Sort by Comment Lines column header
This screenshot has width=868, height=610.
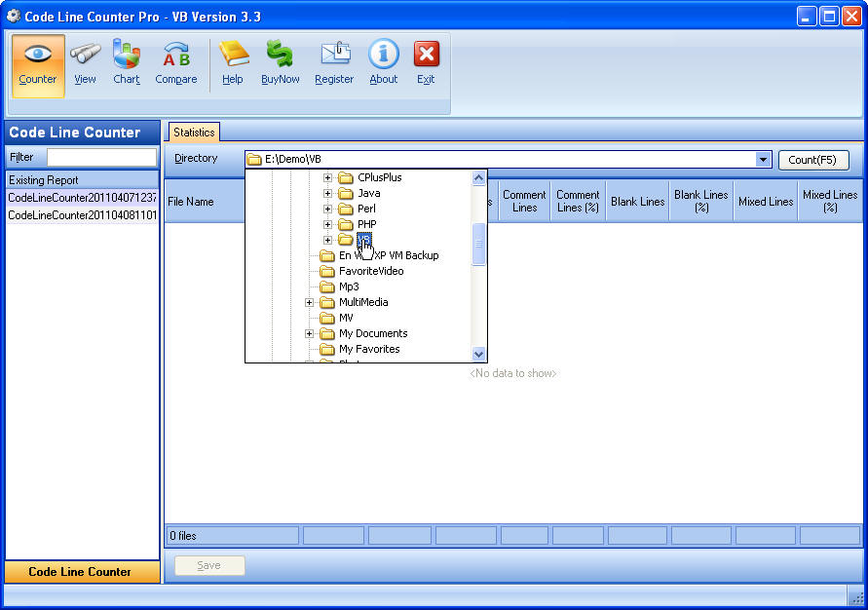(524, 202)
